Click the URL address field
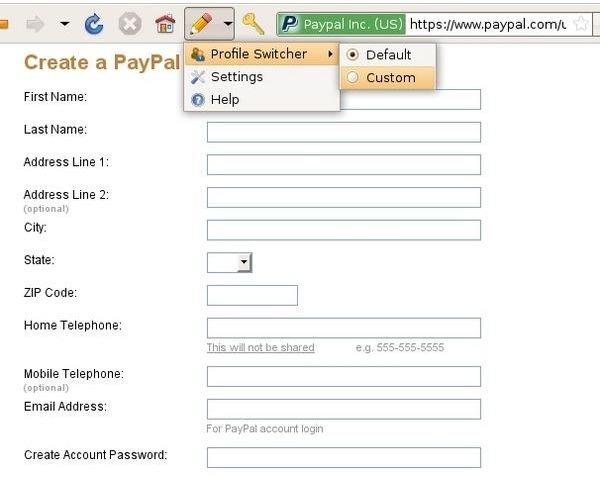Viewport: 600px width, 481px height. coord(488,24)
